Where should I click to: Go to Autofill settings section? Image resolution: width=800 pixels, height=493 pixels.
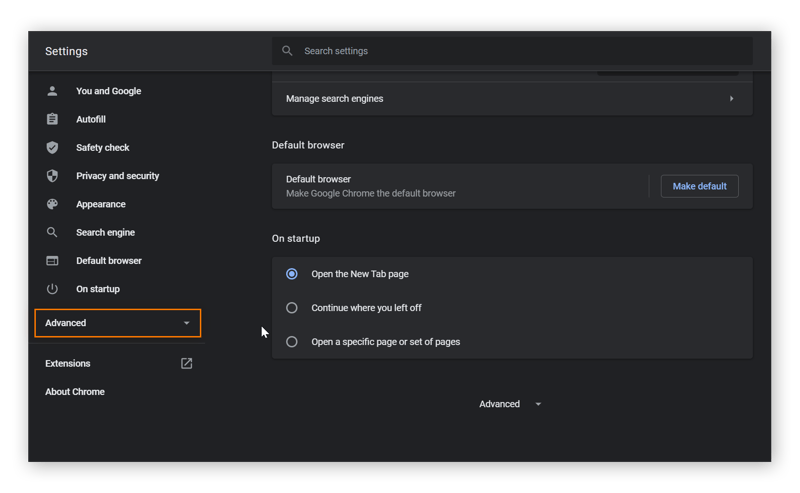point(91,119)
